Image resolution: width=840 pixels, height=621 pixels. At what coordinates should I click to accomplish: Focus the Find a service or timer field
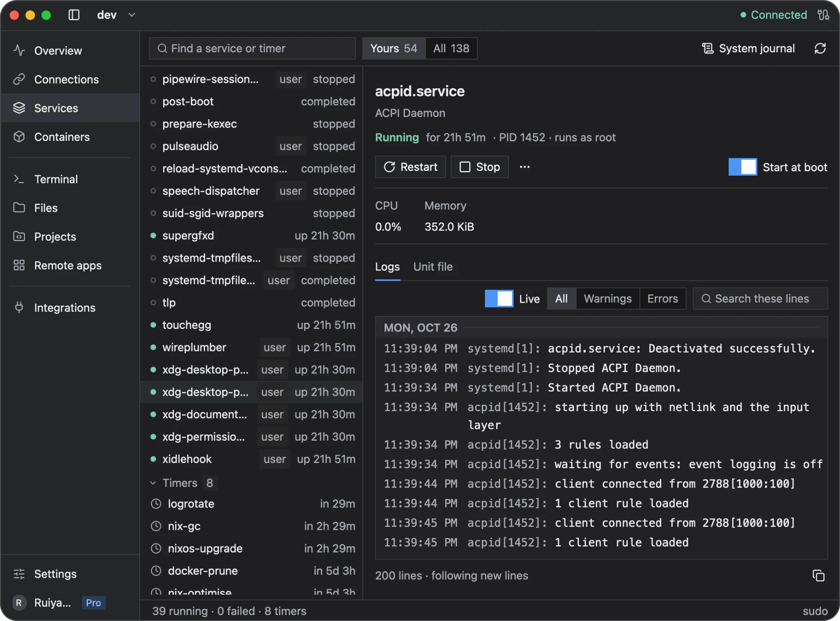click(252, 48)
